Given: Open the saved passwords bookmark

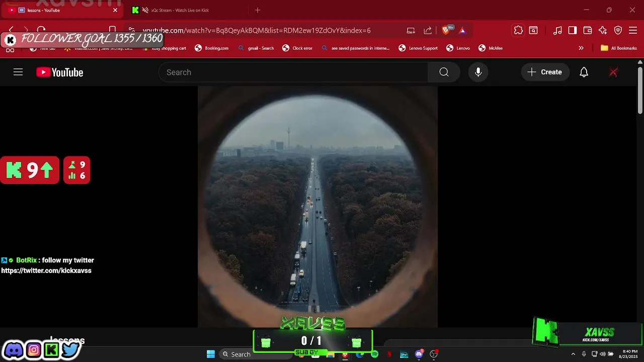Looking at the screenshot, I should (355, 48).
